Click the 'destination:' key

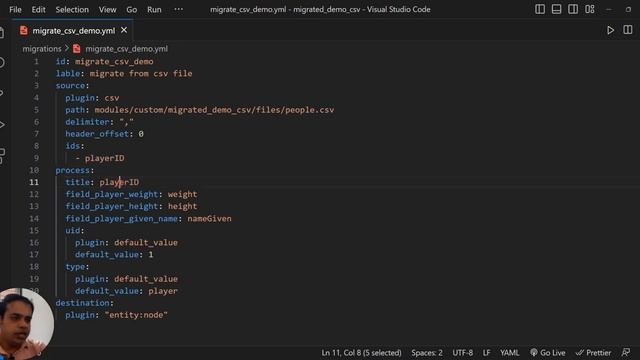click(x=84, y=303)
